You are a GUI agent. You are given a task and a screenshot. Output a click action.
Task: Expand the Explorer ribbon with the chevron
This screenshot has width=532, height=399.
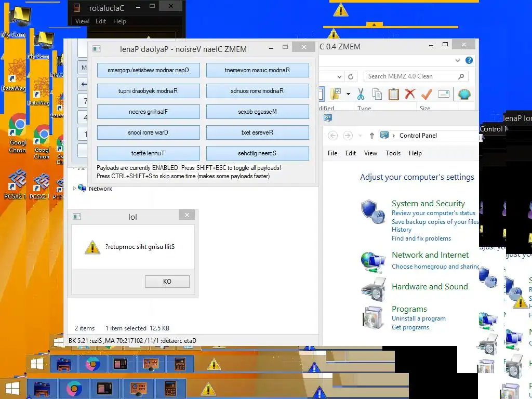pyautogui.click(x=458, y=60)
